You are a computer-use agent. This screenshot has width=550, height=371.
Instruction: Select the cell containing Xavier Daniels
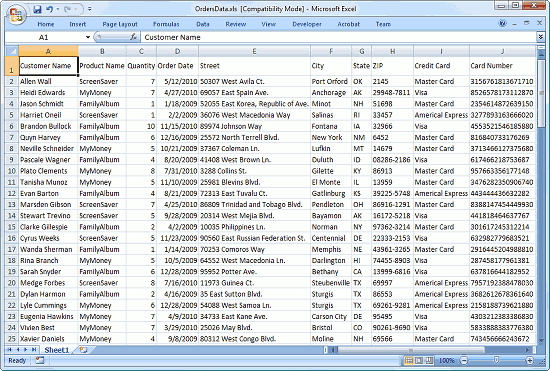coord(48,339)
